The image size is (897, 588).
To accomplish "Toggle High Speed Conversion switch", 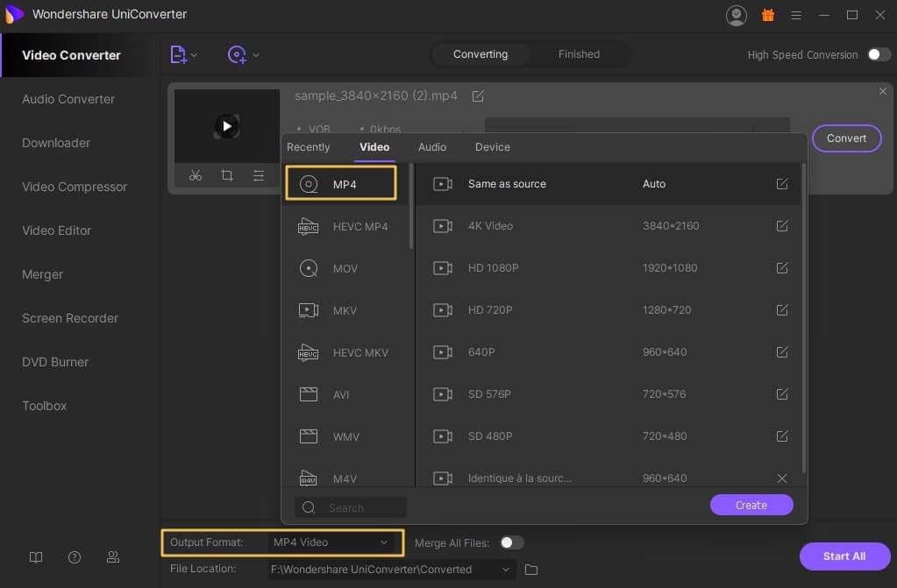I will 879,54.
